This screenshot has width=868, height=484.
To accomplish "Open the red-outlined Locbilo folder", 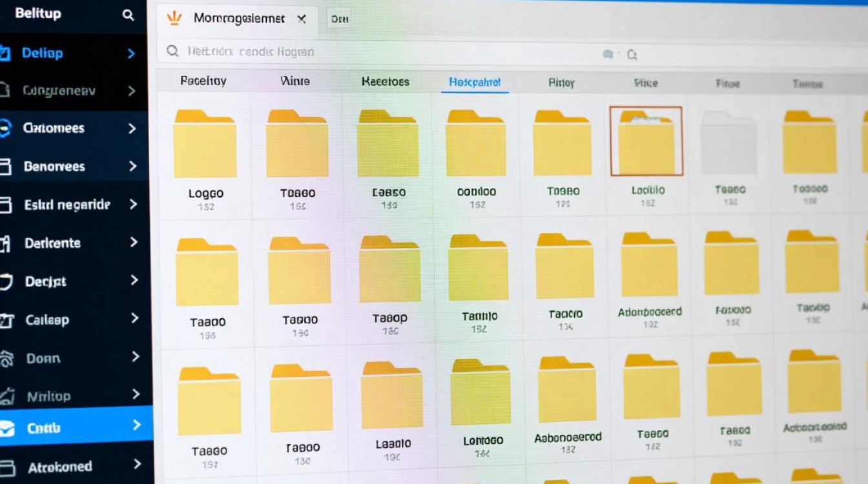I will [646, 142].
